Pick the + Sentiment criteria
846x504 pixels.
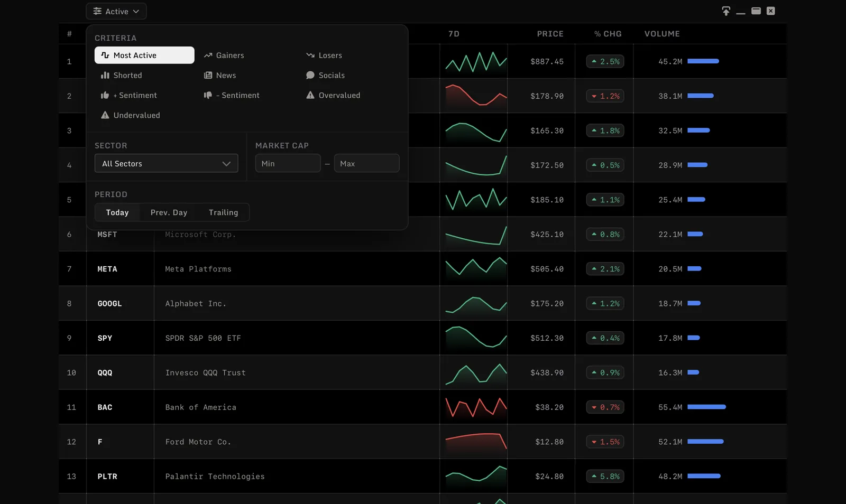coord(129,96)
